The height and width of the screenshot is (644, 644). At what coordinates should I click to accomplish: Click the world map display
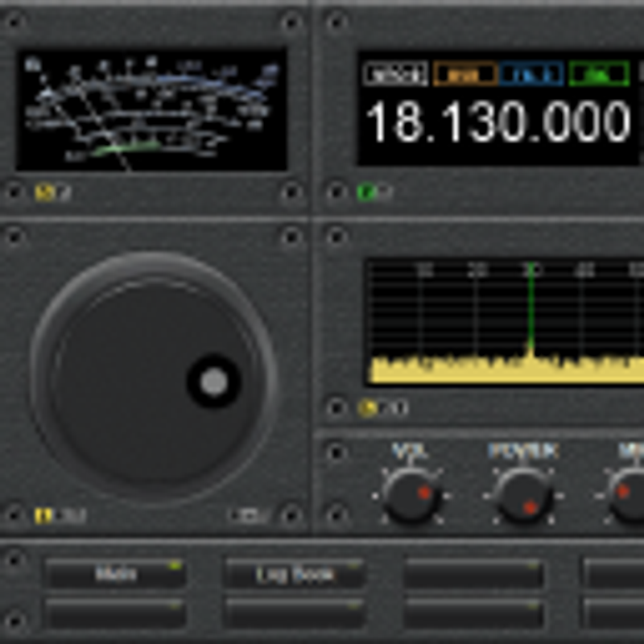pos(151,110)
